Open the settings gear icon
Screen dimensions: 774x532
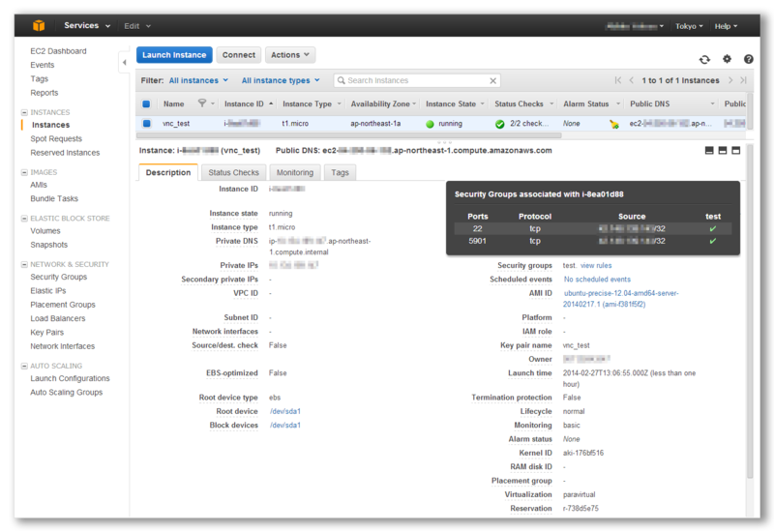coord(727,59)
